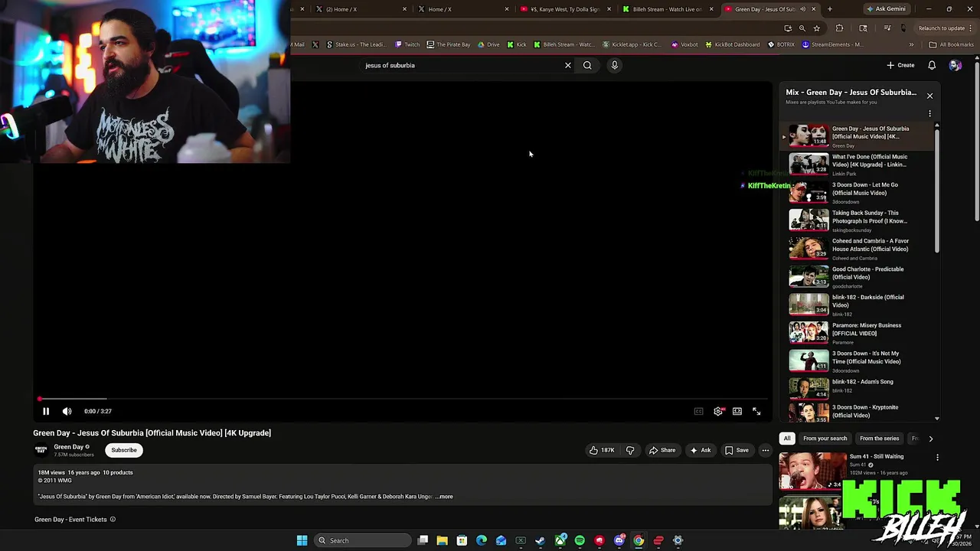Open File Explorer from the taskbar

[x=442, y=540]
